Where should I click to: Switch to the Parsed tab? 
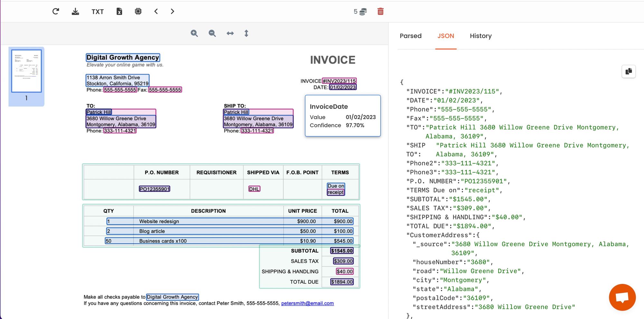click(x=411, y=36)
